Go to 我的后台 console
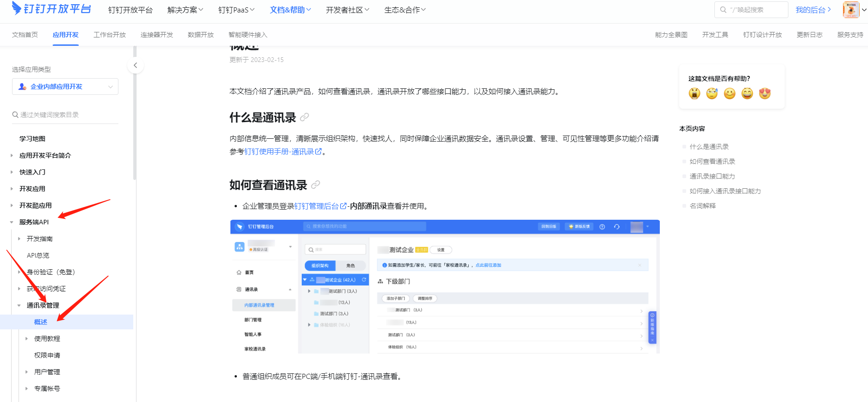 pos(813,10)
